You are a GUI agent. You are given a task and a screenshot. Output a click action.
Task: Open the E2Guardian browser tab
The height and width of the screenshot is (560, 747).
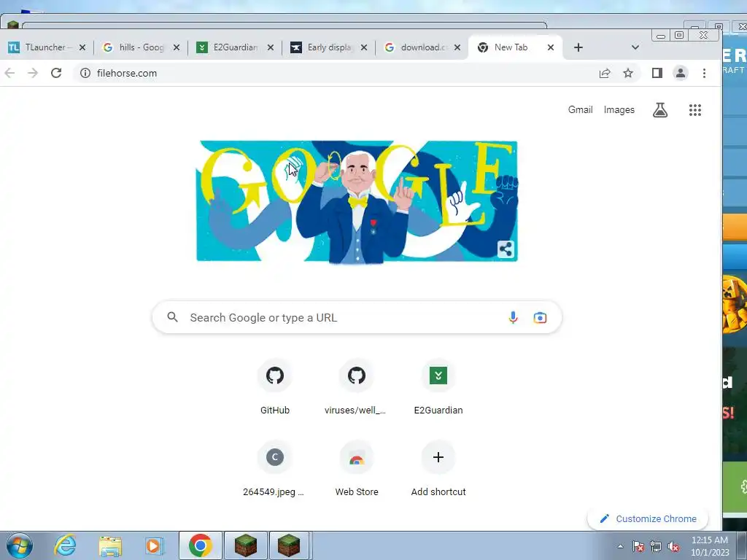point(235,47)
